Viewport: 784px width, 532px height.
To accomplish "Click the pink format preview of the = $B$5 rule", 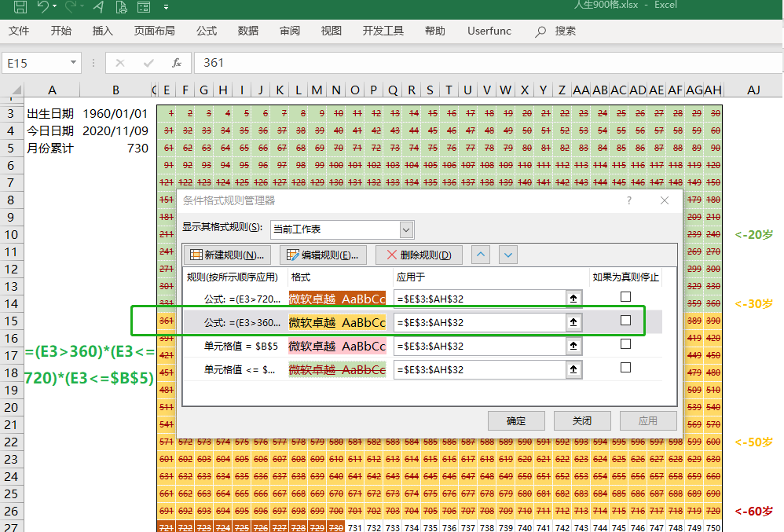I will click(337, 346).
